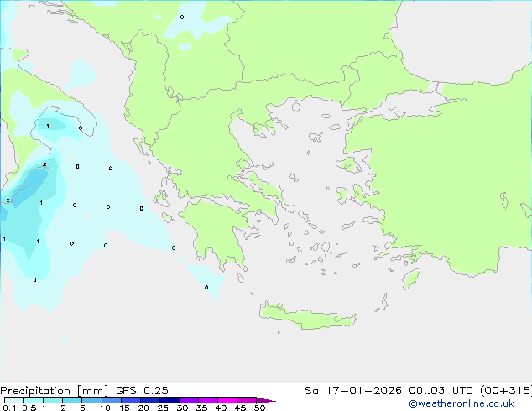Screen dimensions: 532x411
Task: Click the '25' legend scale label
Action: point(163,408)
